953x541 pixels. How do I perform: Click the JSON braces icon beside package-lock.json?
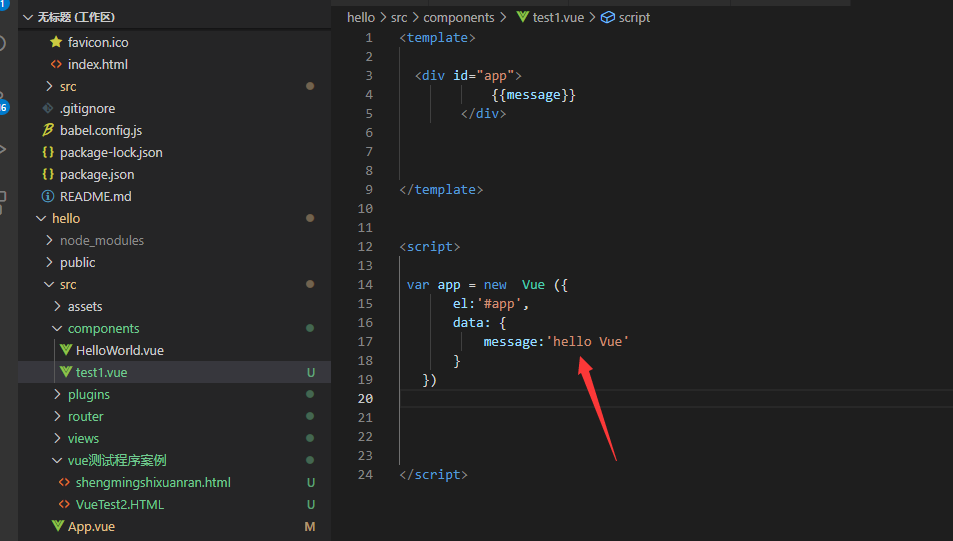click(47, 153)
